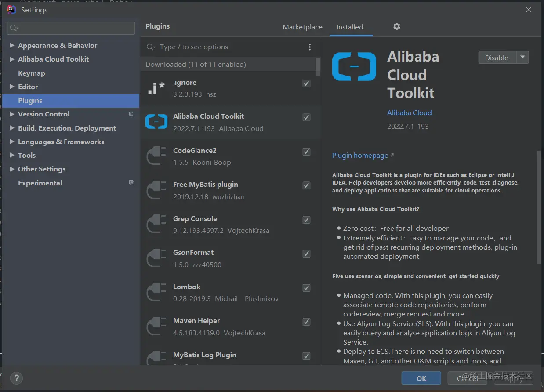Select the Lombok plugin name
Image resolution: width=544 pixels, height=392 pixels.
[187, 287]
